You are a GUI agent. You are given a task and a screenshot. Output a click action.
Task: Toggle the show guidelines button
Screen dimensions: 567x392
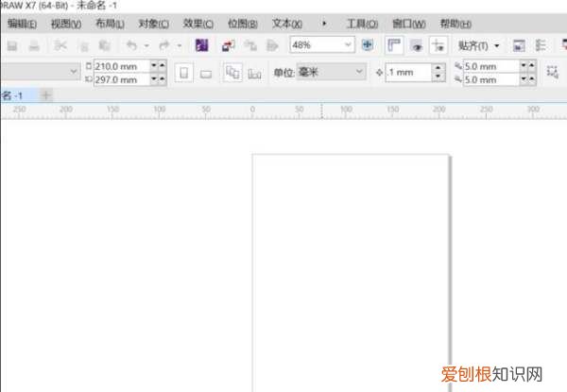pos(438,45)
